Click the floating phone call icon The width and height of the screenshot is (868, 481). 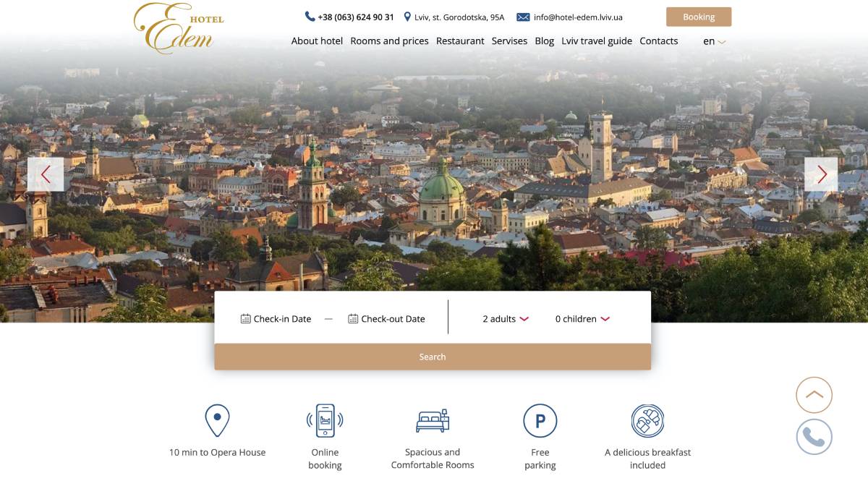pyautogui.click(x=814, y=437)
